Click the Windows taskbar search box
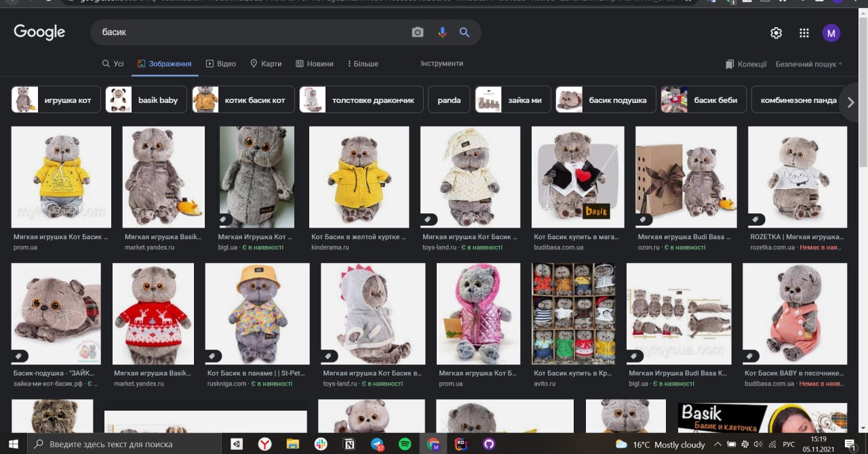The image size is (868, 454). click(x=124, y=445)
